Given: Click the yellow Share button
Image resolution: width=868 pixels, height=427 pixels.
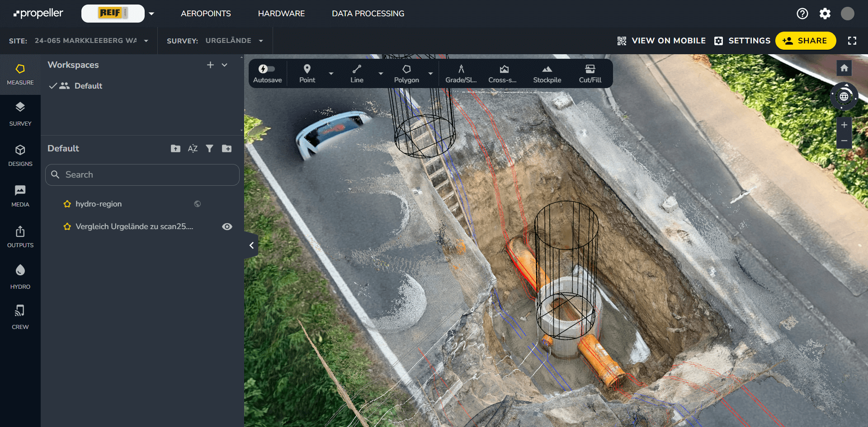Looking at the screenshot, I should (805, 41).
